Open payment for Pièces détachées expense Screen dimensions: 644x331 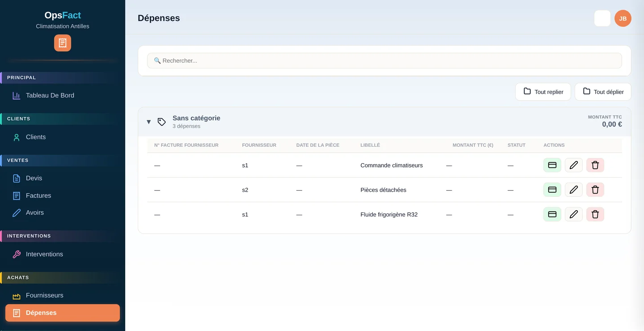552,190
